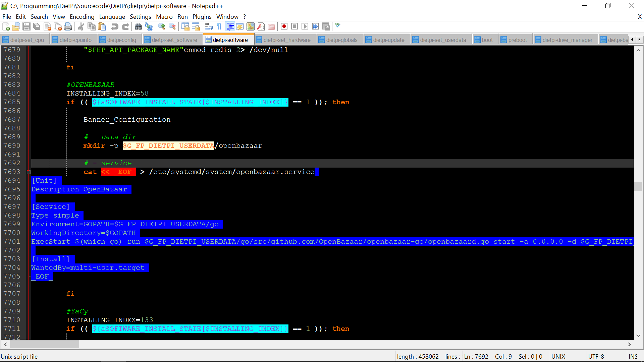The height and width of the screenshot is (362, 644).
Task: Start macro recording with red dot icon
Action: (x=284, y=26)
